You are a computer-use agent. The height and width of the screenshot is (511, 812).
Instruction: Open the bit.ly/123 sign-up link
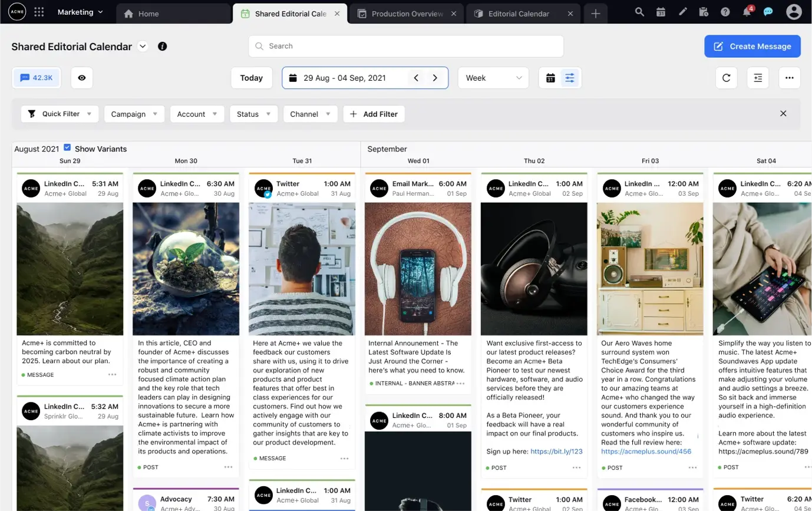click(x=556, y=451)
